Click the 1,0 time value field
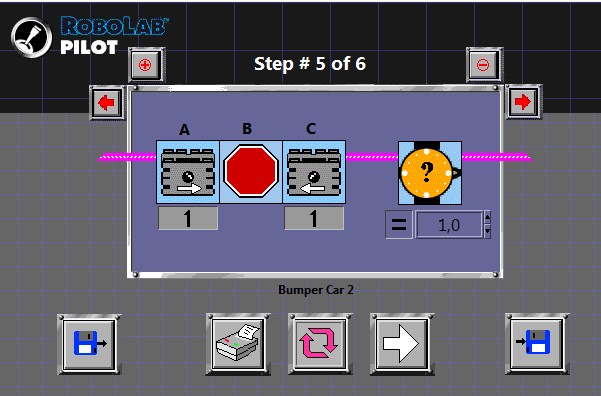601x396 pixels. [x=449, y=225]
